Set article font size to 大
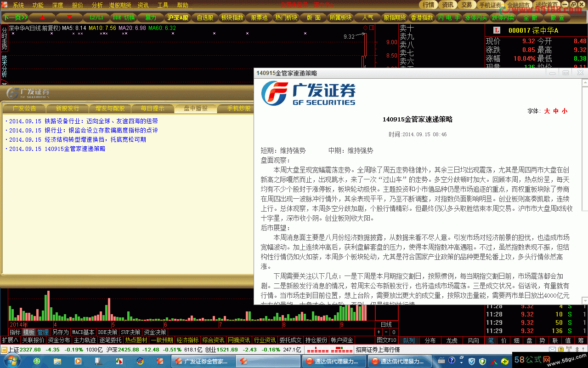The width and height of the screenshot is (588, 368). tap(547, 111)
